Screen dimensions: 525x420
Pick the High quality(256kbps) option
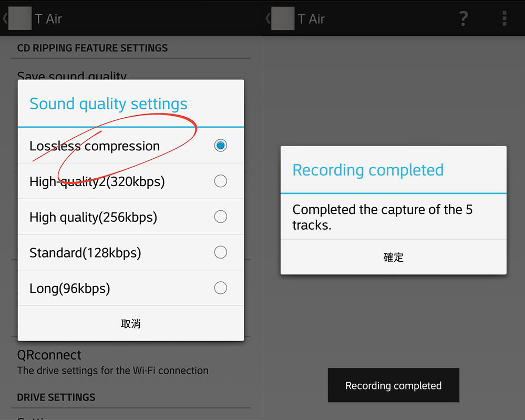point(220,217)
